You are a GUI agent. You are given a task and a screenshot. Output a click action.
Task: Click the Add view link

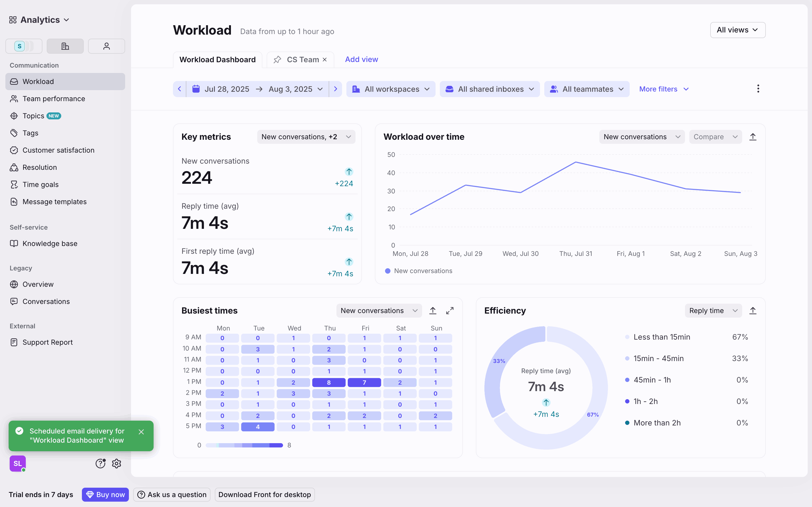point(361,59)
